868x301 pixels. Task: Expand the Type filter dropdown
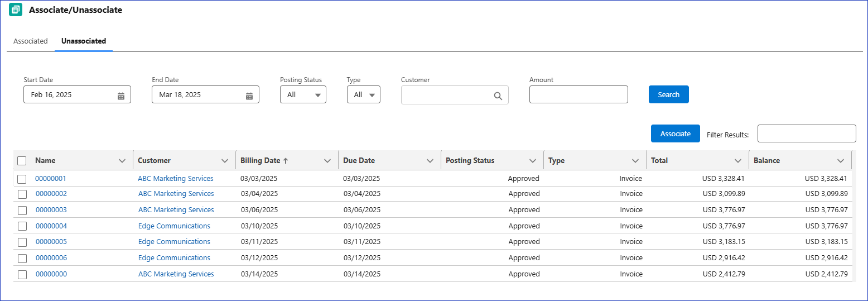363,95
